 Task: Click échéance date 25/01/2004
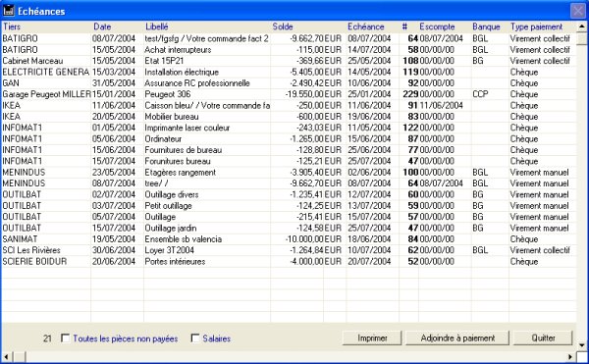coord(369,94)
